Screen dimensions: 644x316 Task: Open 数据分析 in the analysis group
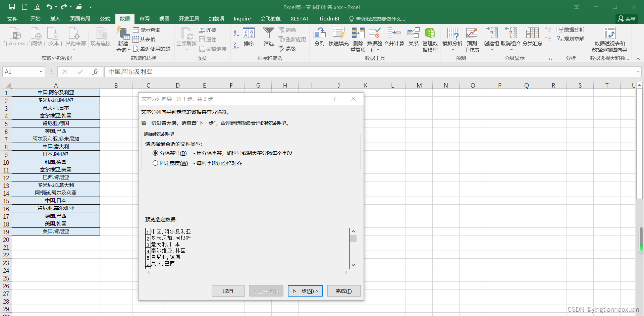click(x=571, y=30)
